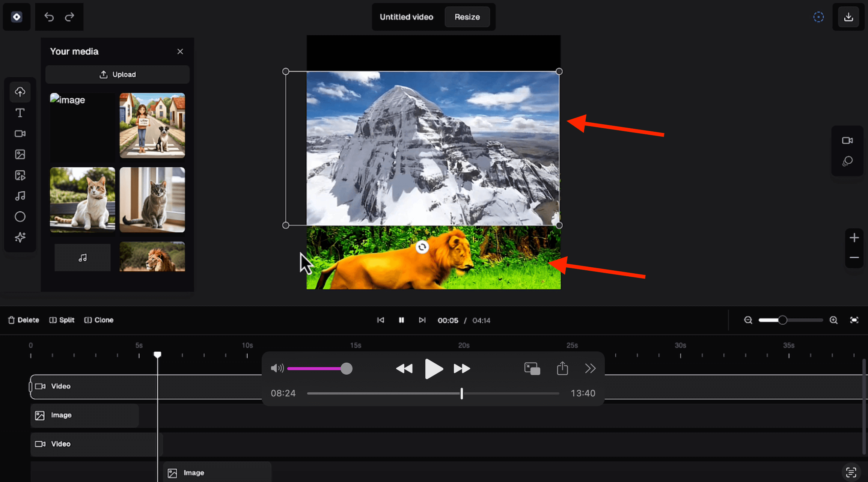Image resolution: width=868 pixels, height=482 pixels.
Task: Open the image media sidebar icon
Action: [20, 154]
